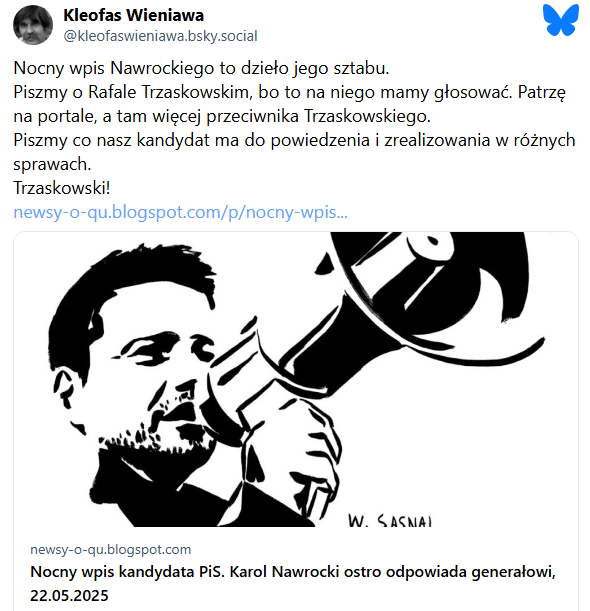Image resolution: width=590 pixels, height=611 pixels.
Task: Click the W. Sasnal signature
Action: pos(390,520)
